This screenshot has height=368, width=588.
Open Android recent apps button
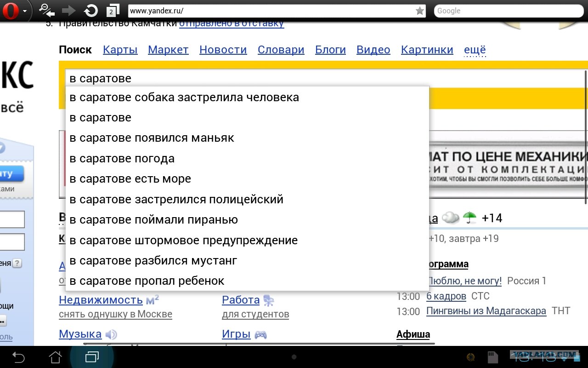coord(92,356)
